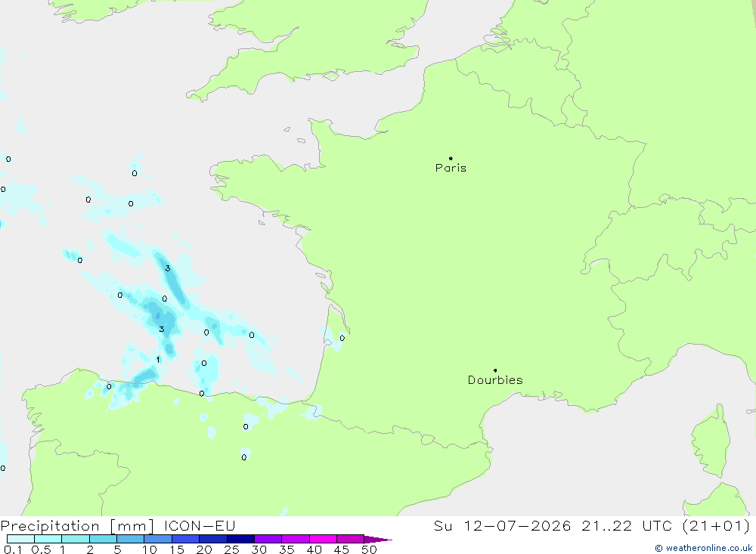This screenshot has height=554, width=756.
Task: Pick the 0.5–1 mm legend swatch
Action: pyautogui.click(x=48, y=539)
